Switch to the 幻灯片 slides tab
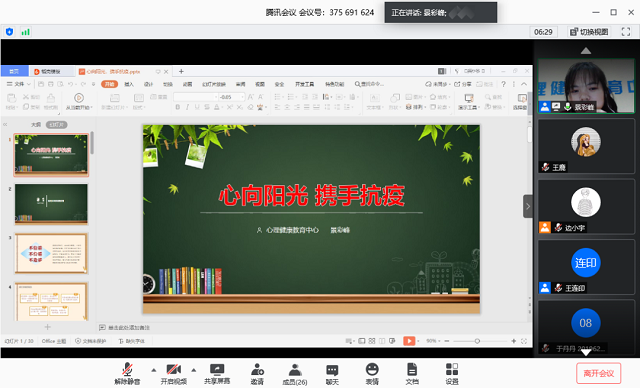640x388 pixels. click(x=56, y=124)
